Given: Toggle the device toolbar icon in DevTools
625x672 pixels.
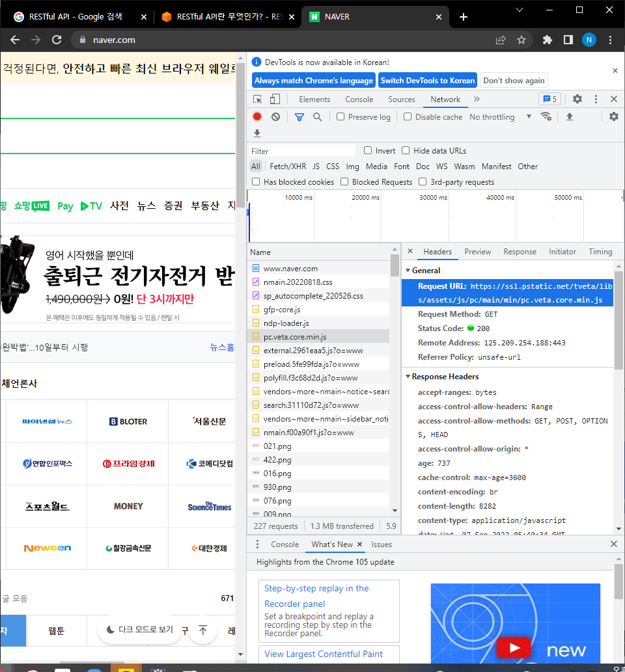Looking at the screenshot, I should pos(275,100).
